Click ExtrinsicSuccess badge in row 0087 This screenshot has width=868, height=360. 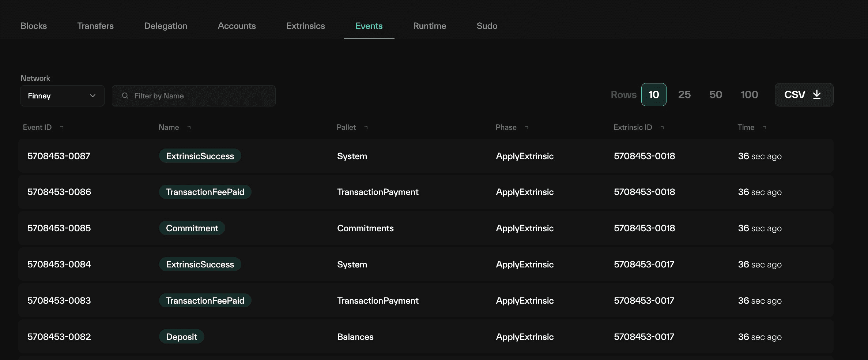[200, 156]
